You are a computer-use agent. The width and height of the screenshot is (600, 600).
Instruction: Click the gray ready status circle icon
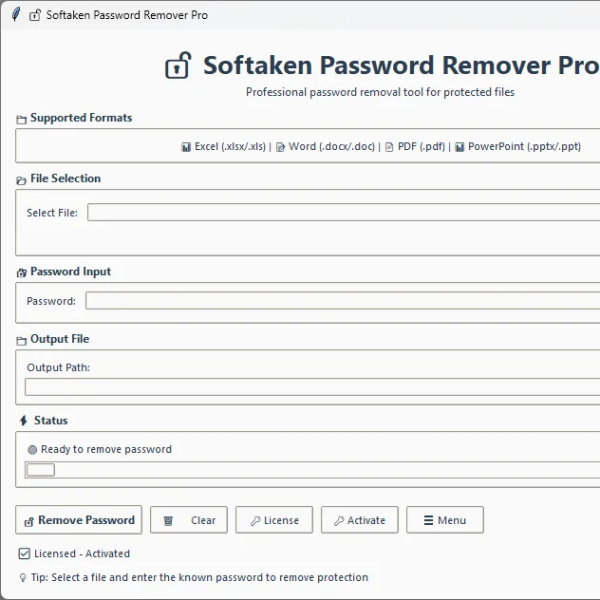(33, 450)
